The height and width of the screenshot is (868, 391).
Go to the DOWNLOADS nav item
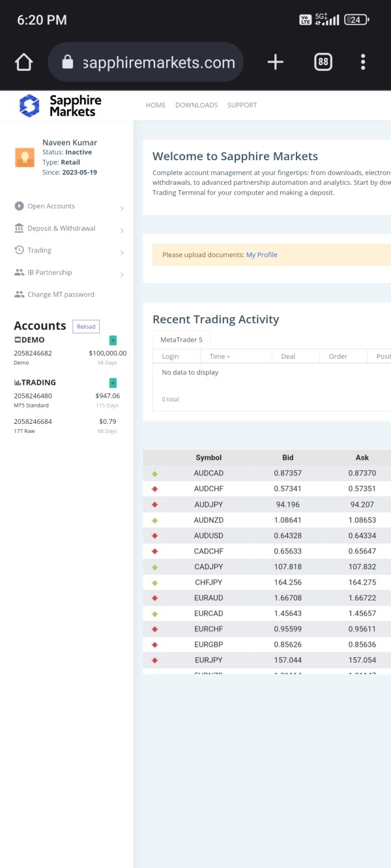pyautogui.click(x=196, y=105)
